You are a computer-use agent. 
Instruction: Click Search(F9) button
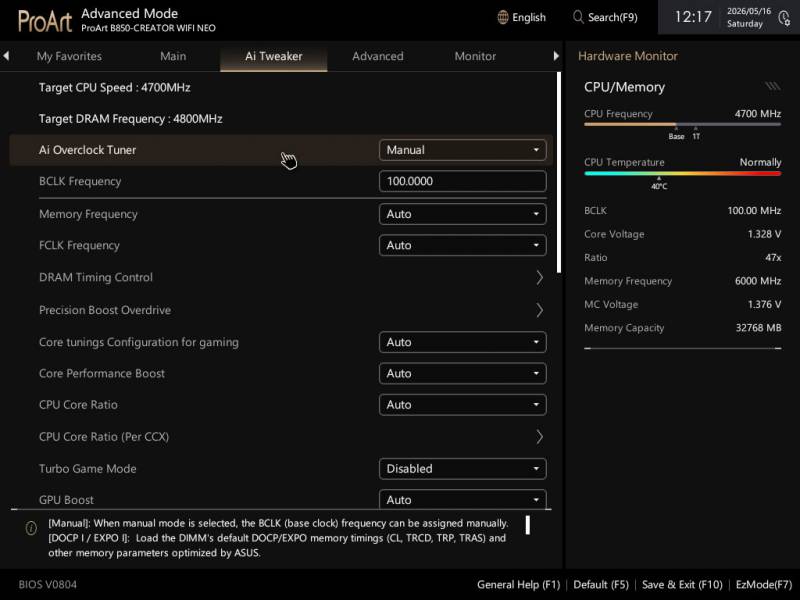coord(605,17)
